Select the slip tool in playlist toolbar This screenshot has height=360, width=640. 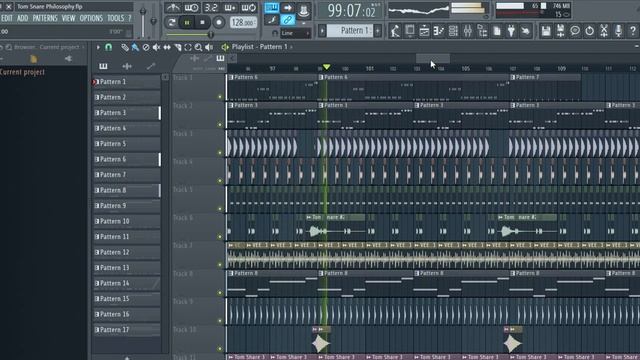(x=167, y=47)
